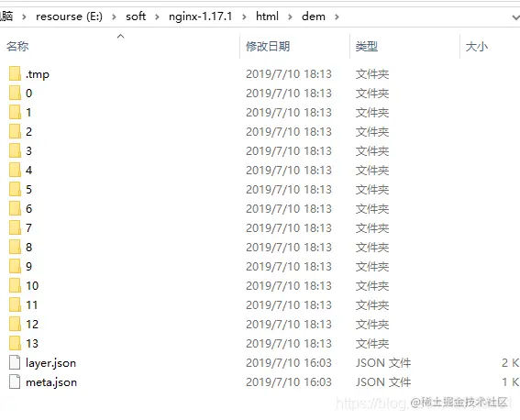This screenshot has width=520, height=420.
Task: Click meta.json date 2019/7/10 16:03
Action: pos(289,381)
